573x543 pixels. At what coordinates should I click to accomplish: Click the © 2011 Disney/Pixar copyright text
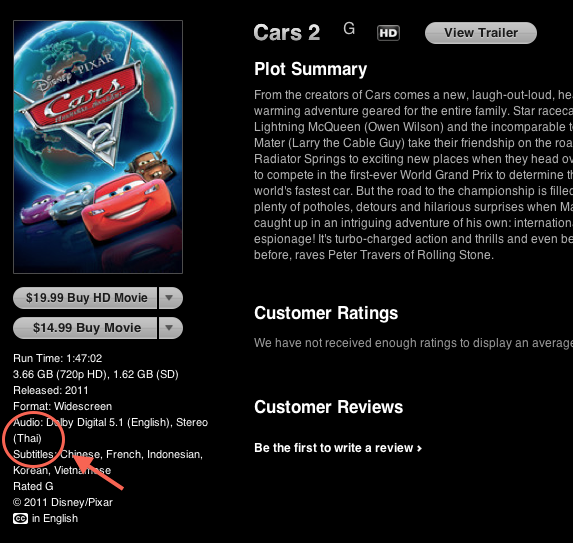[x=63, y=502]
